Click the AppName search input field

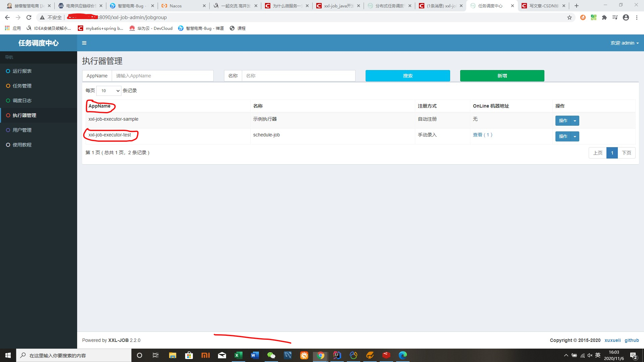coord(162,76)
